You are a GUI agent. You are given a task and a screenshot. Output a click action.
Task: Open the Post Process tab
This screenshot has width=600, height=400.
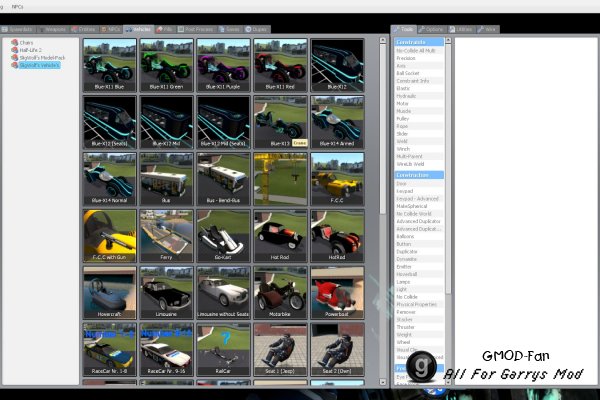coord(196,29)
